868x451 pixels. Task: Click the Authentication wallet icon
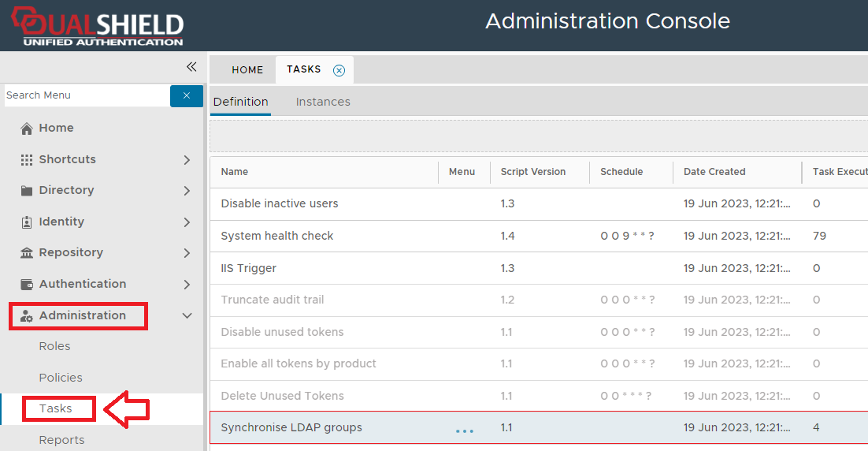click(x=27, y=285)
